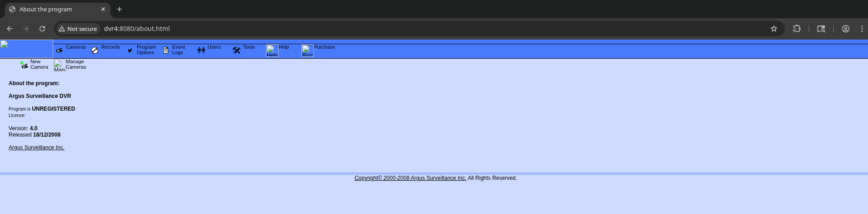Click the Users people icon
Image resolution: width=868 pixels, height=214 pixels.
[201, 50]
